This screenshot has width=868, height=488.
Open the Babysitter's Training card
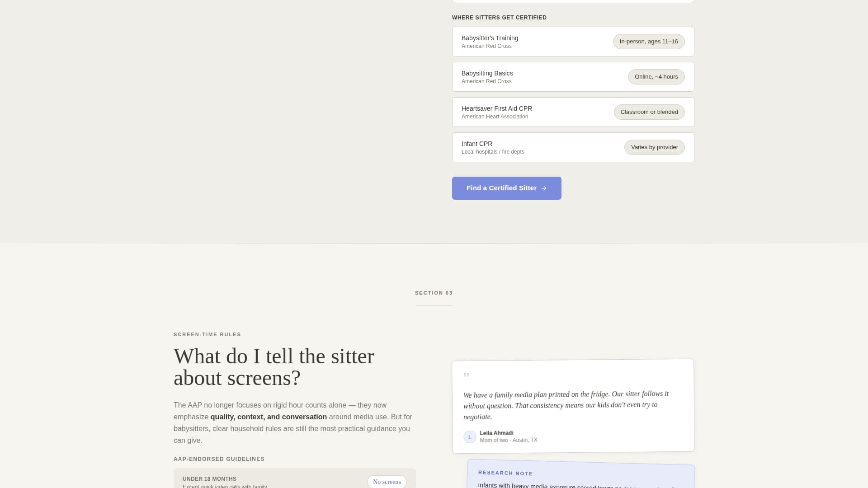573,42
